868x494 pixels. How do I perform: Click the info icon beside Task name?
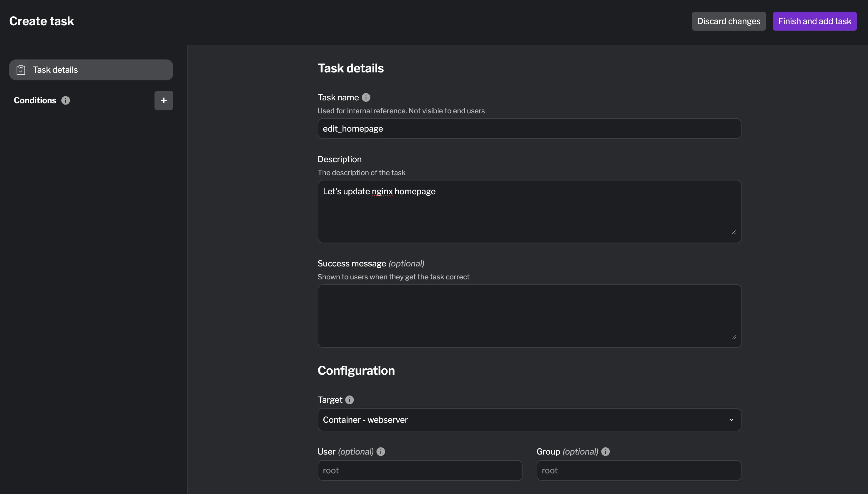[366, 97]
